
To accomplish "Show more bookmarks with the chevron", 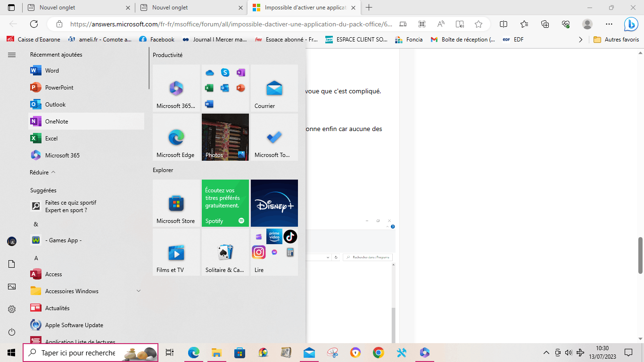I will pyautogui.click(x=580, y=40).
